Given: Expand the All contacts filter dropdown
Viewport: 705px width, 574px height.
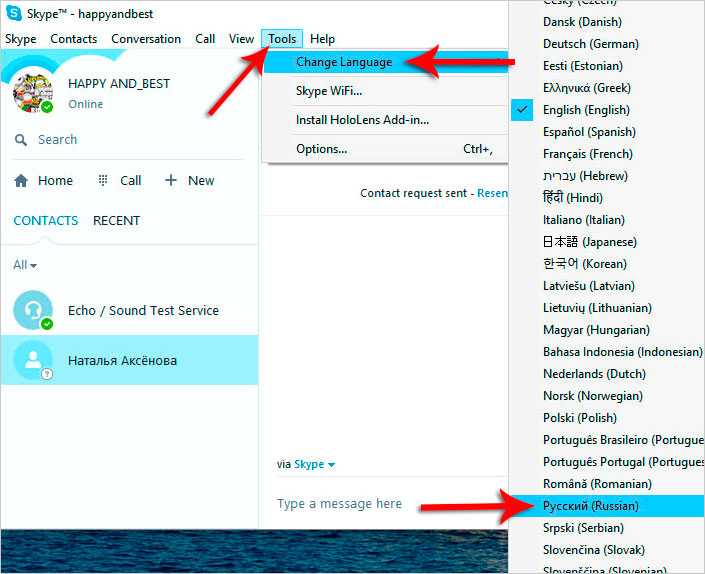Looking at the screenshot, I should (x=25, y=265).
